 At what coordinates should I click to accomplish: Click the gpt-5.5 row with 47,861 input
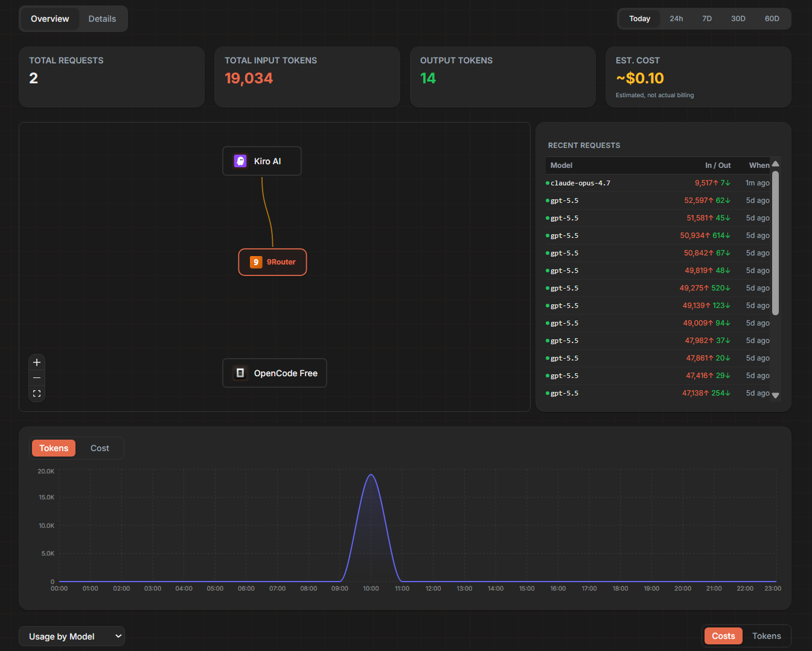658,358
